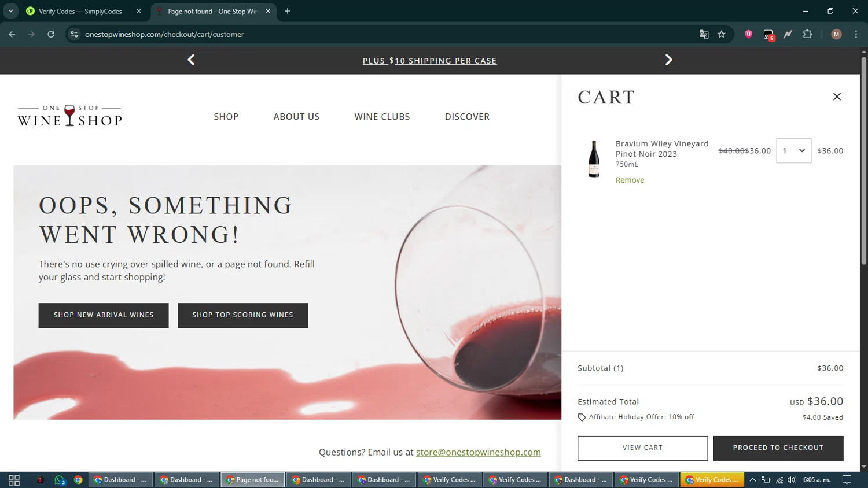This screenshot has width=868, height=488.
Task: Close the cart panel with X
Action: click(x=837, y=97)
